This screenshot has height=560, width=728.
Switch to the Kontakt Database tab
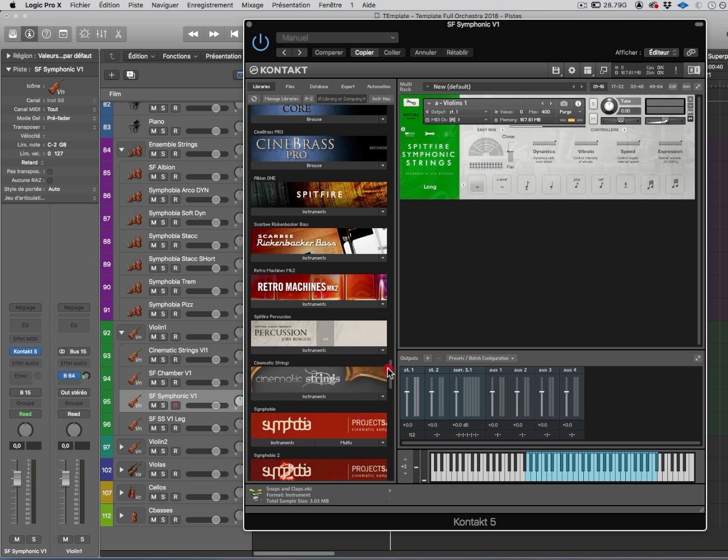pos(319,87)
